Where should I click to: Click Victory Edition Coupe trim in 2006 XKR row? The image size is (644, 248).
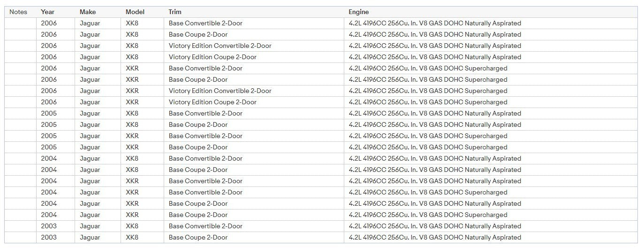[x=212, y=102]
